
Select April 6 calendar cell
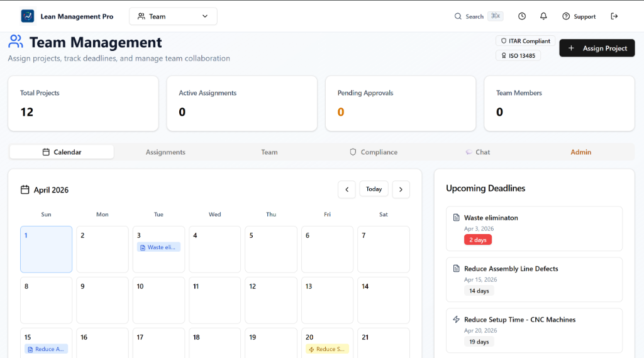tap(327, 249)
